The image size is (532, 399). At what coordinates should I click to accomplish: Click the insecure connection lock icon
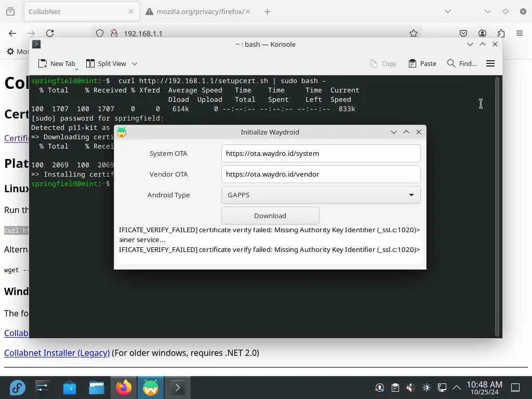click(114, 33)
